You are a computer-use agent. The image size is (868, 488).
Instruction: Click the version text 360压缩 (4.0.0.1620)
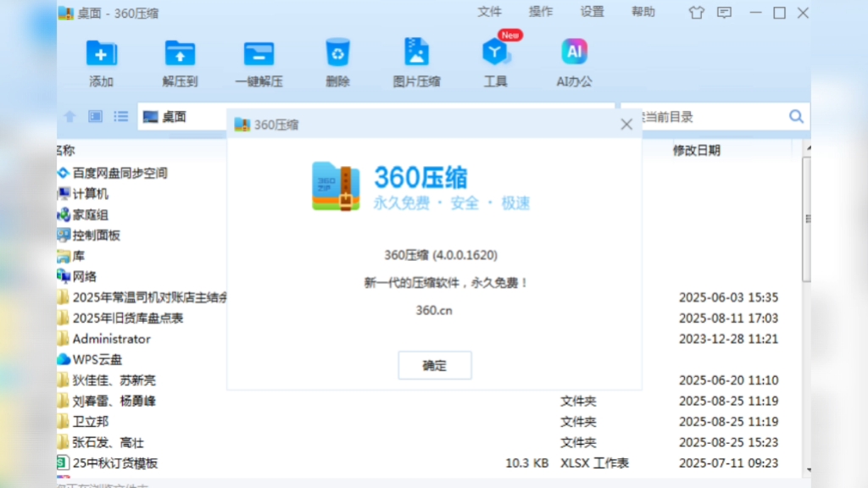(x=441, y=255)
